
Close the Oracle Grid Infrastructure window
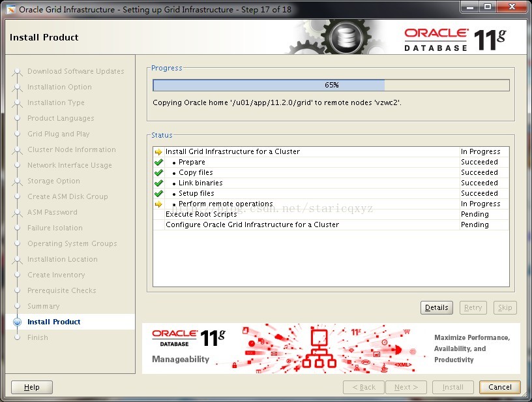[512, 7]
